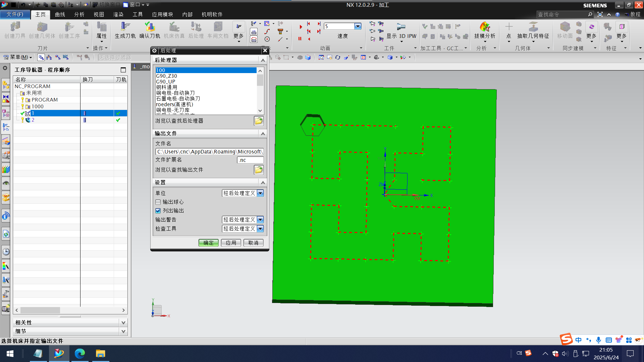Screen dimensions: 644x362
Task: Expand the 细节 panel
Action: pyautogui.click(x=123, y=331)
